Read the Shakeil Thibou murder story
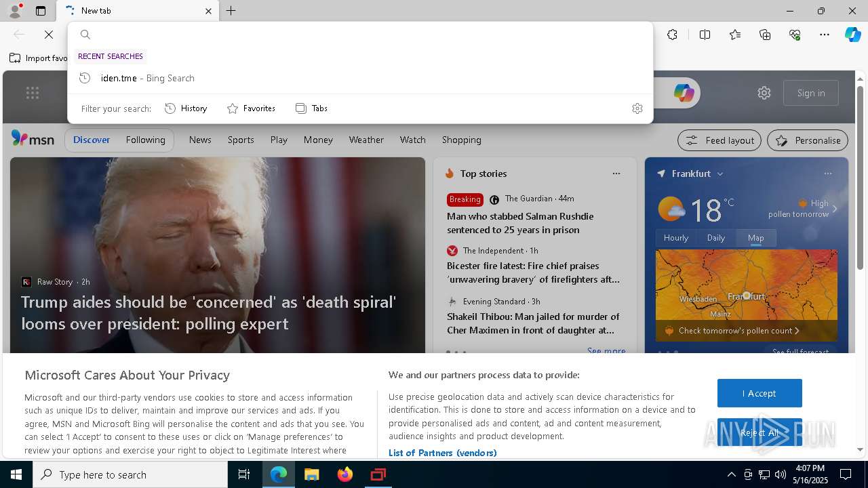Viewport: 868px width, 488px height. coord(533,323)
